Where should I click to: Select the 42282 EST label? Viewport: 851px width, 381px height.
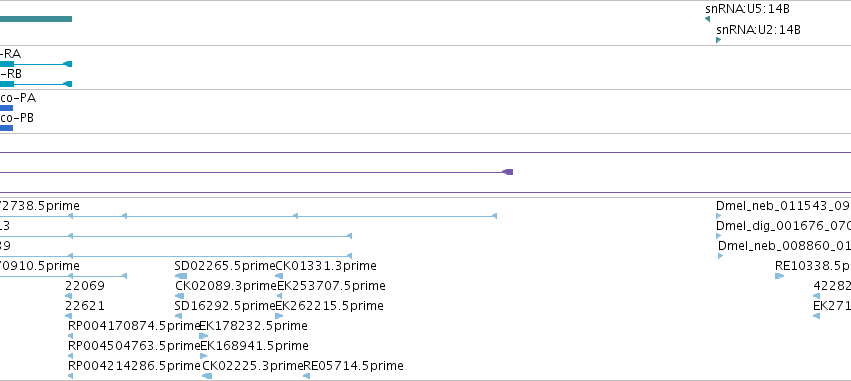click(x=832, y=286)
